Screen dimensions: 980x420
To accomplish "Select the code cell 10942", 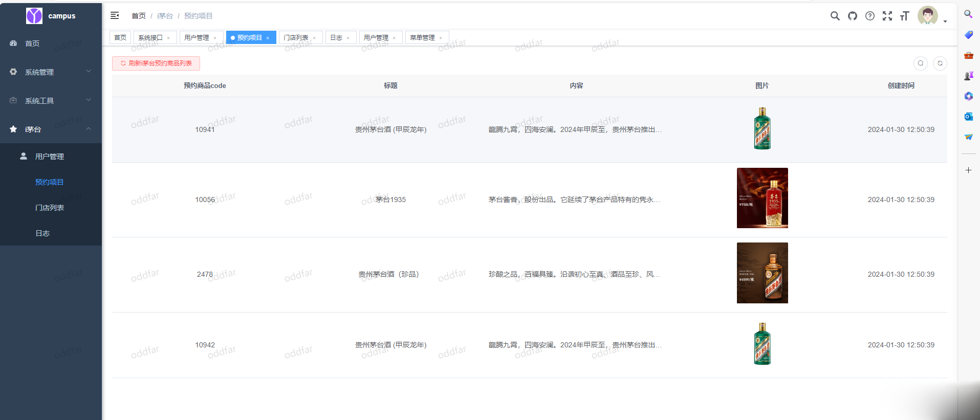I will [x=205, y=345].
